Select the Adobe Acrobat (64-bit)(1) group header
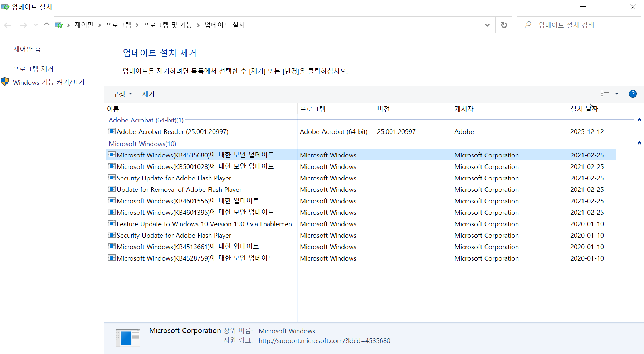 coord(146,120)
